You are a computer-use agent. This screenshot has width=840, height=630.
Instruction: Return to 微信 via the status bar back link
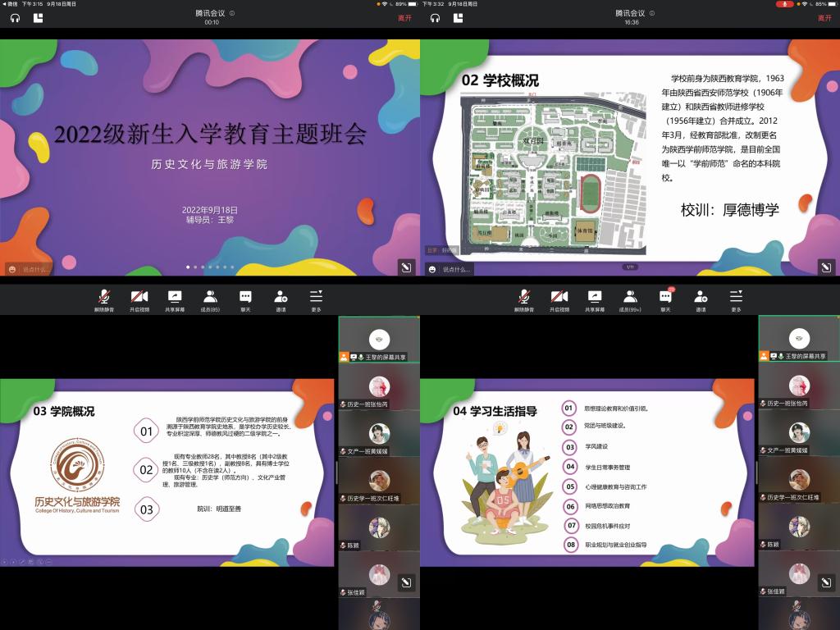(8, 4)
